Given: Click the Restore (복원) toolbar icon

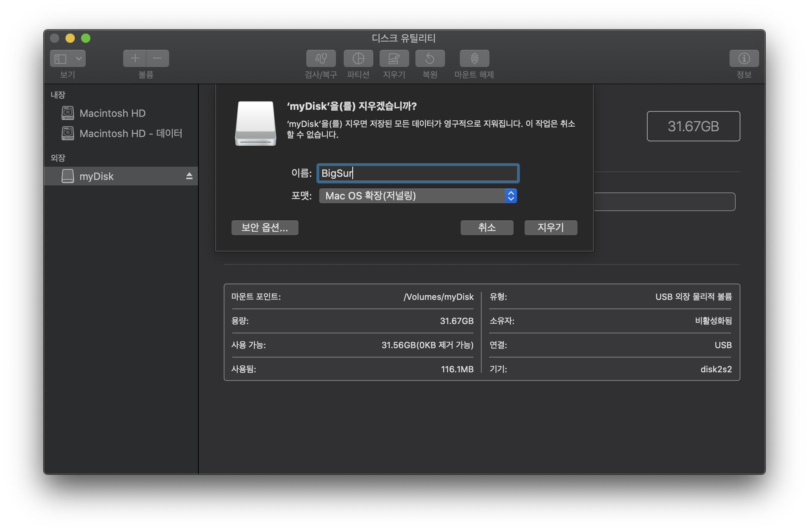Looking at the screenshot, I should [x=430, y=58].
